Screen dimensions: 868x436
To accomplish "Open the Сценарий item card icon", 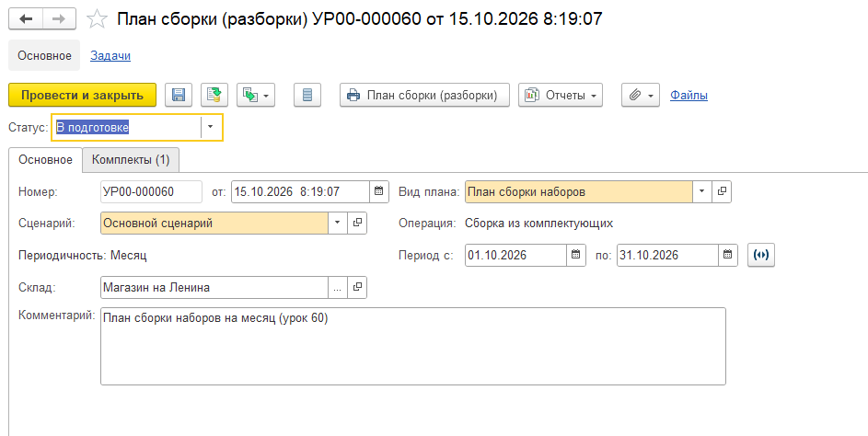I will pos(357,223).
